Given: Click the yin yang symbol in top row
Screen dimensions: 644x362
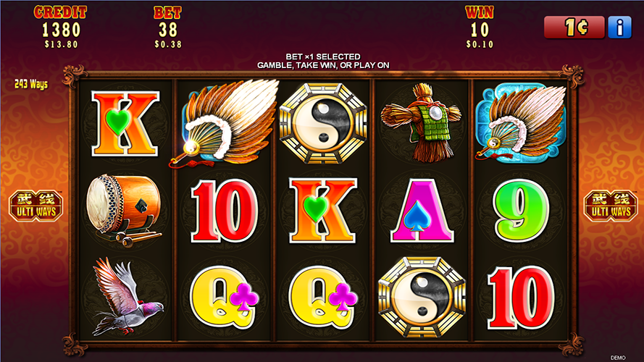Looking at the screenshot, I should coord(323,123).
